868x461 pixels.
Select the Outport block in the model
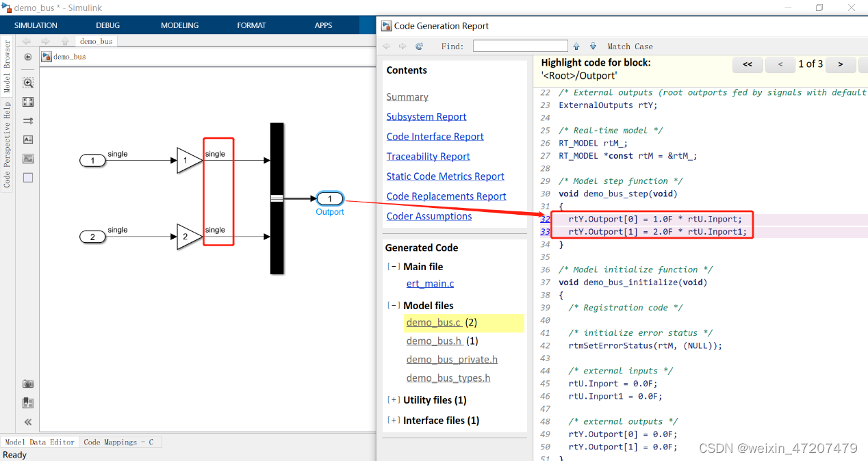(330, 198)
